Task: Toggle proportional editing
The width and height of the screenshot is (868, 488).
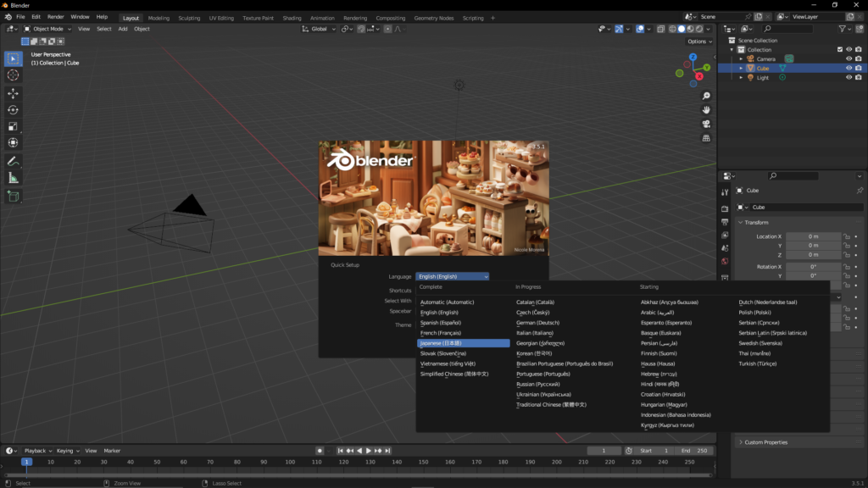Action: tap(388, 29)
